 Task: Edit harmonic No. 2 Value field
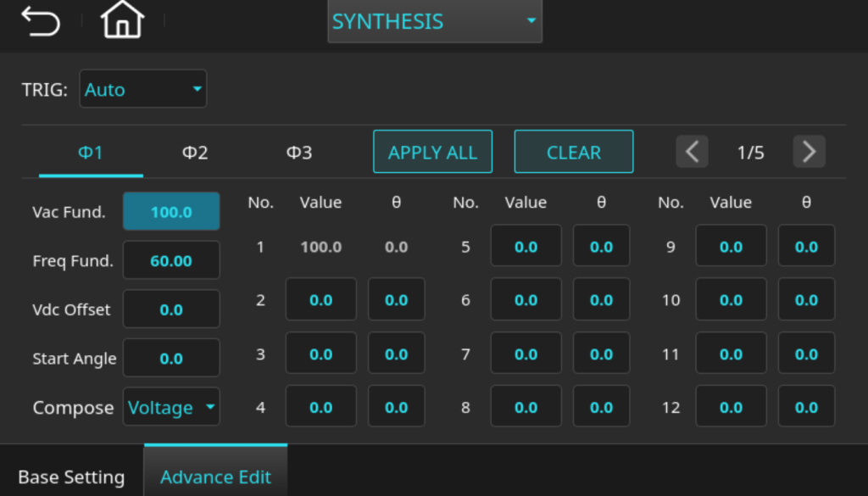[320, 300]
